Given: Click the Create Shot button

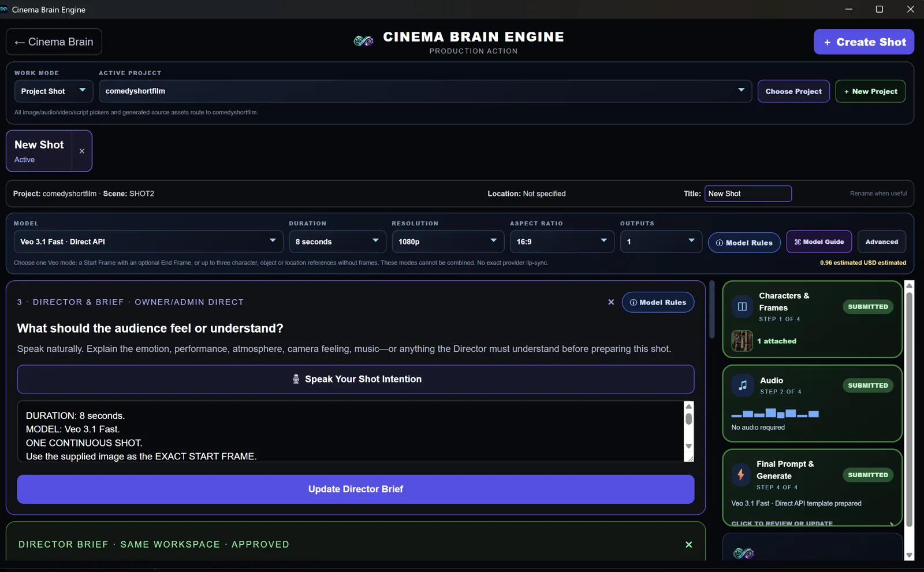Looking at the screenshot, I should click(x=864, y=42).
